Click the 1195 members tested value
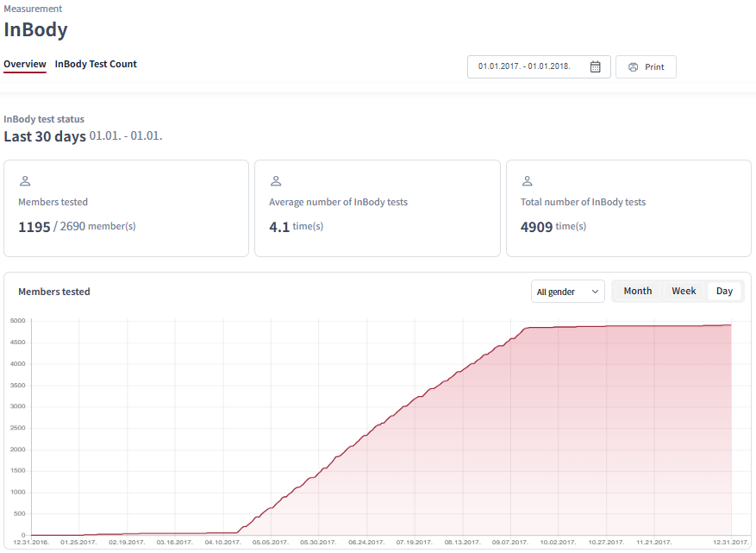 click(x=34, y=227)
